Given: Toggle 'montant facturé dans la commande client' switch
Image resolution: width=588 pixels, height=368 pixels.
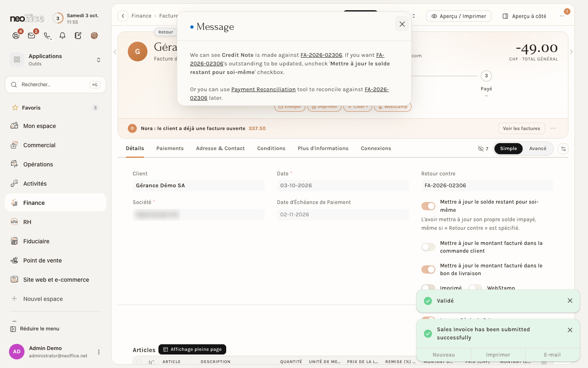Looking at the screenshot, I should (428, 247).
